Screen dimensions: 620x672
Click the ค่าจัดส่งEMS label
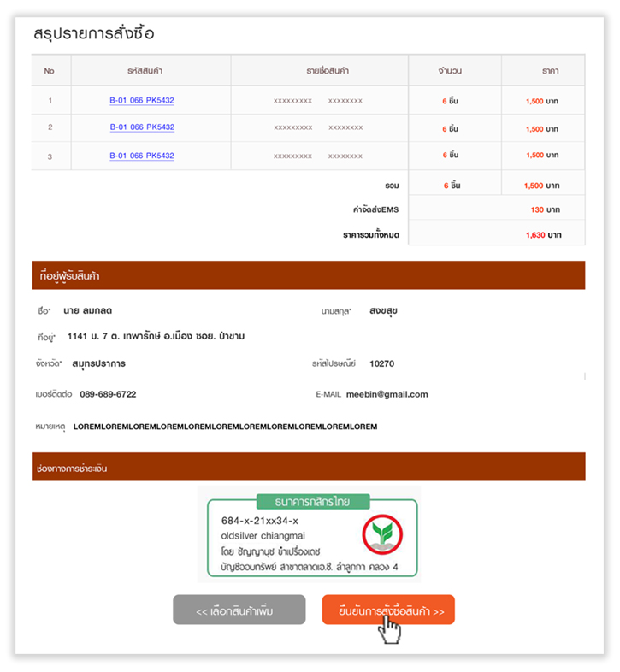tap(375, 209)
